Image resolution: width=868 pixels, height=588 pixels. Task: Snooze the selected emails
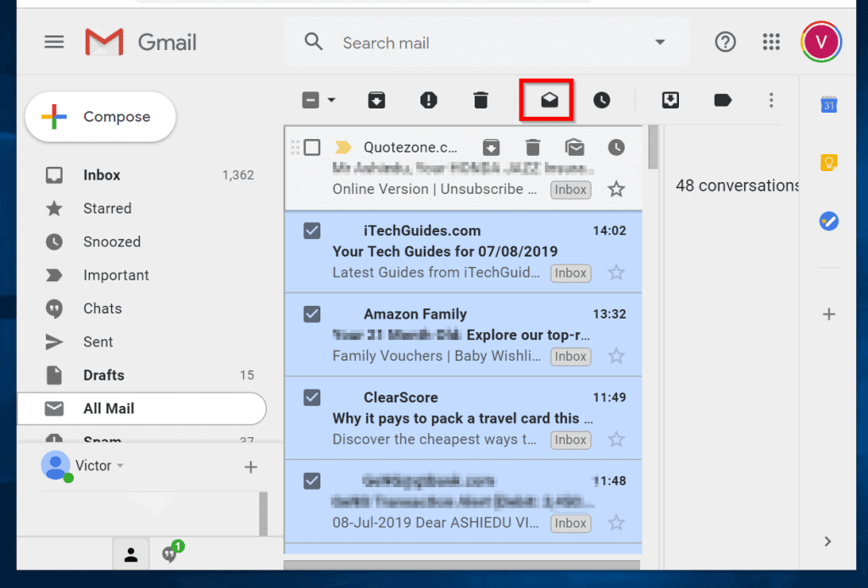tap(601, 100)
